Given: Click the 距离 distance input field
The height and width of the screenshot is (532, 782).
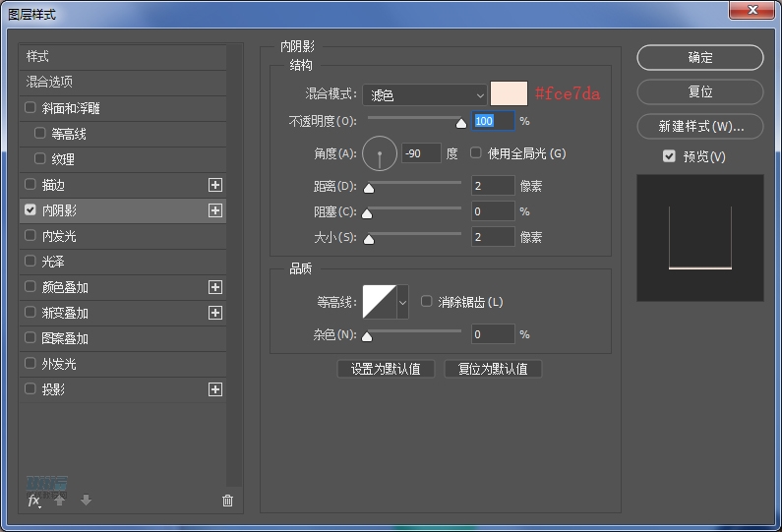Looking at the screenshot, I should point(492,186).
